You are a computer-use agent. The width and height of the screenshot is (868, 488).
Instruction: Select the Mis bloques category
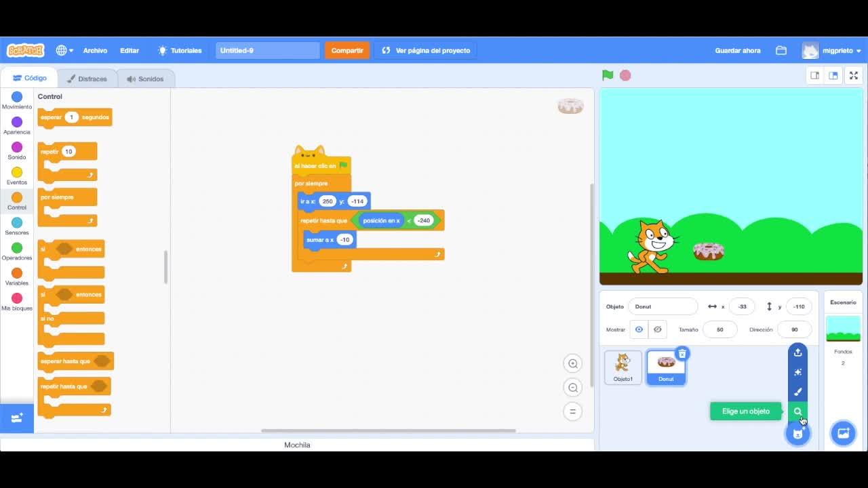pos(17,302)
